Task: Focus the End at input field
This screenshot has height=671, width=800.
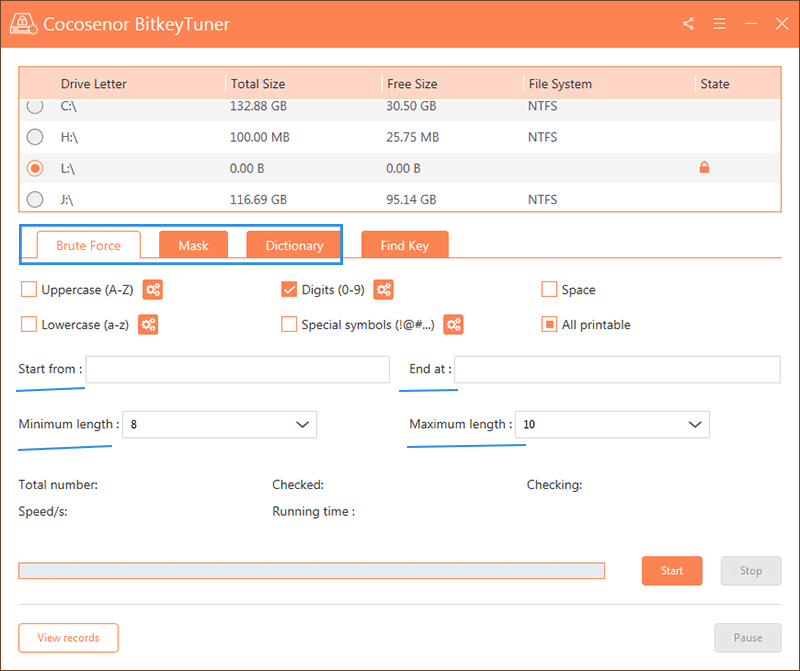Action: click(x=617, y=369)
